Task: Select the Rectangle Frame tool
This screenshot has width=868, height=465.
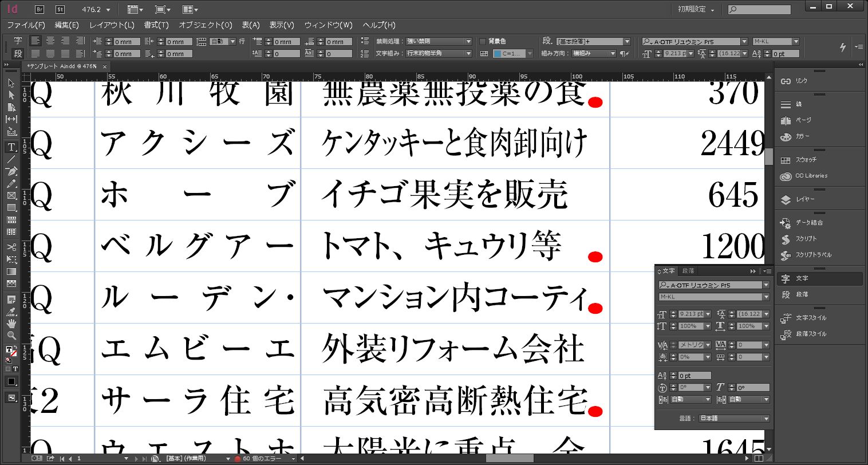Action: [11, 195]
